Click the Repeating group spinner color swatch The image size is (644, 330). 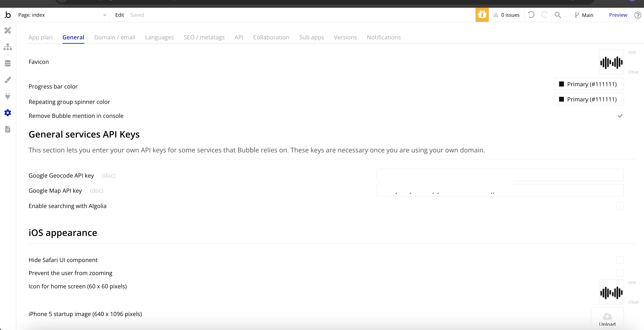click(x=562, y=100)
